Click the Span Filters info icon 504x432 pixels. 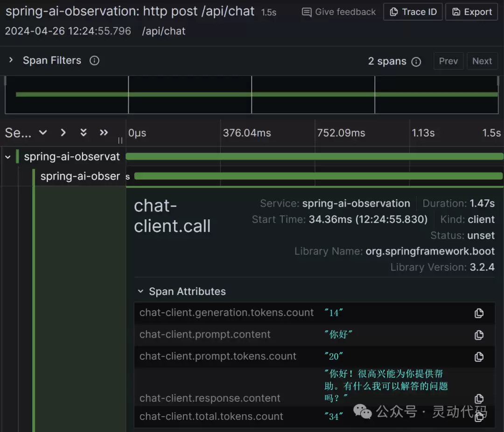click(94, 61)
